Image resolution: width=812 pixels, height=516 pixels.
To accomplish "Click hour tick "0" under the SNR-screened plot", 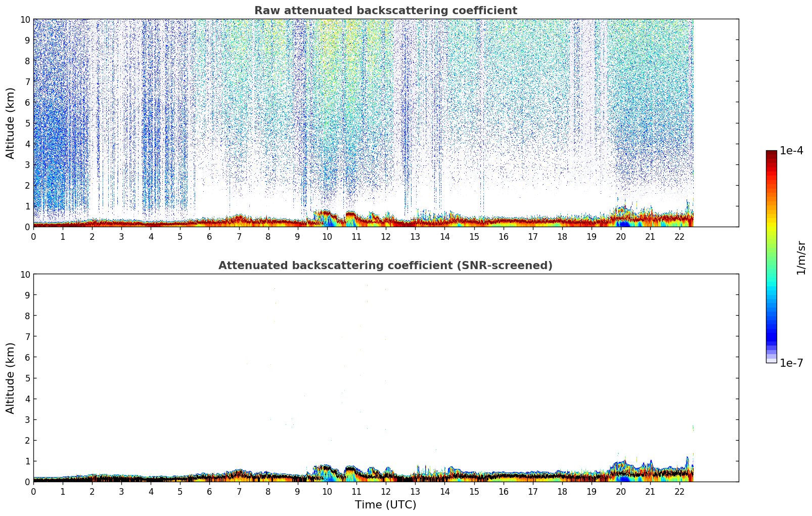I will (33, 492).
